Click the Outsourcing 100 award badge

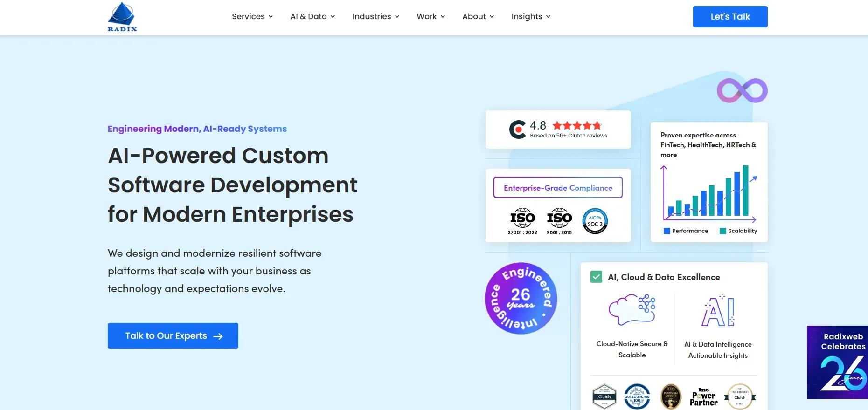pos(637,396)
